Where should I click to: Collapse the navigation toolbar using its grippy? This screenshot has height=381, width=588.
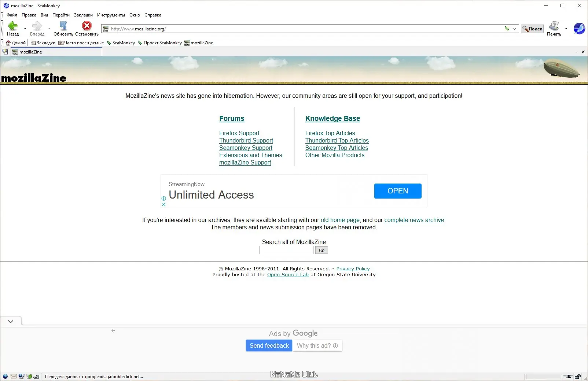pos(2,28)
